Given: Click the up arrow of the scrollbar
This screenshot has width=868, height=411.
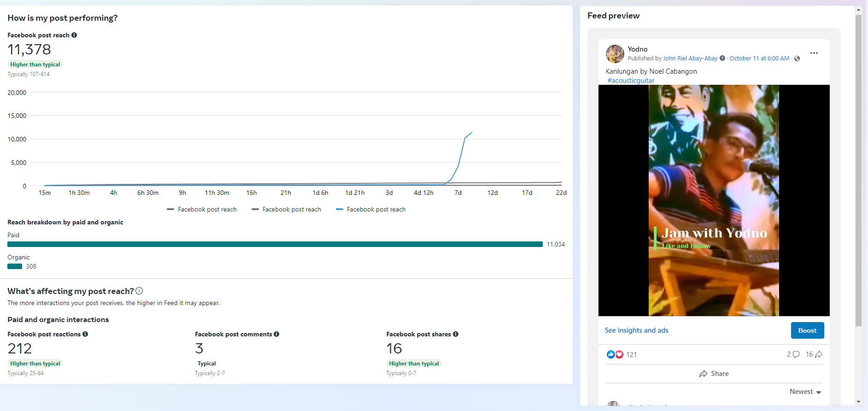Looking at the screenshot, I should 858,9.
